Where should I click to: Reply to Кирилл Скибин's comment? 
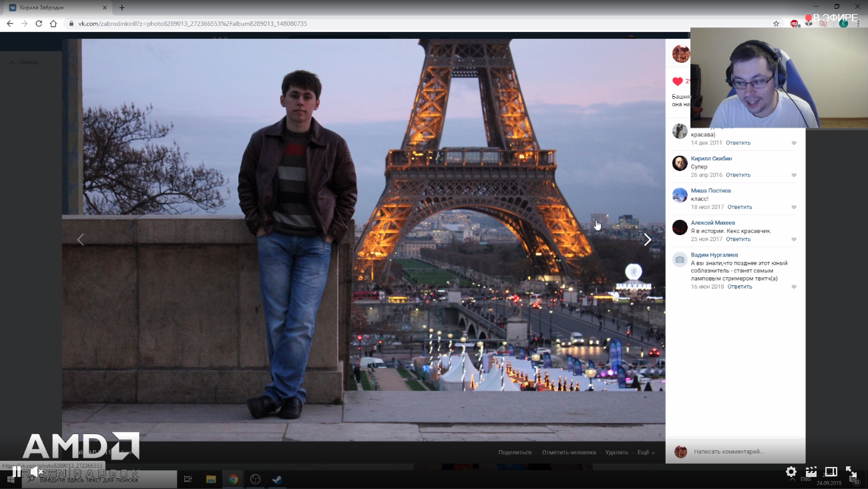tap(738, 175)
